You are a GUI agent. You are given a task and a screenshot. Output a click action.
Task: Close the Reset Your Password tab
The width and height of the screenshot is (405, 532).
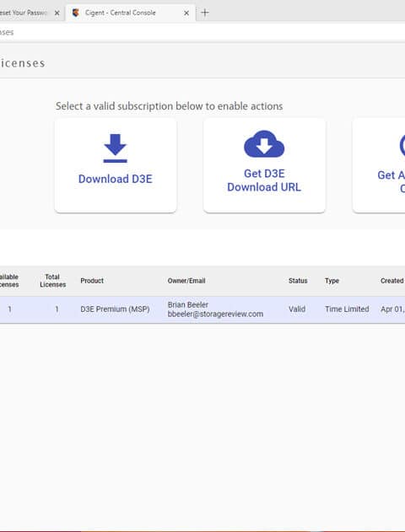57,13
